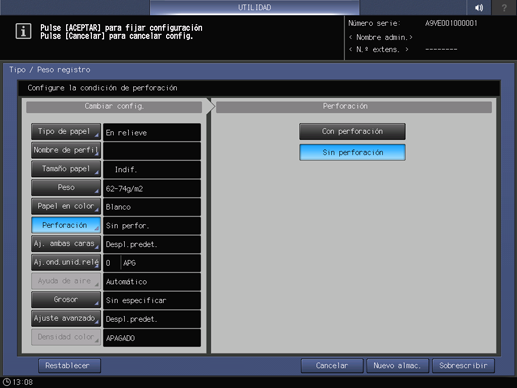Image resolution: width=517 pixels, height=388 pixels.
Task: Open the Grosor setting
Action: [x=66, y=300]
